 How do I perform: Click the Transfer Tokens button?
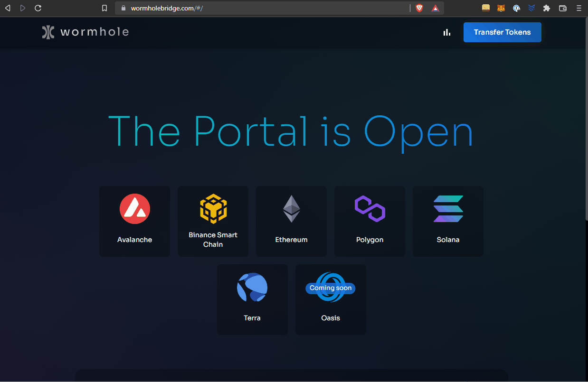click(503, 32)
